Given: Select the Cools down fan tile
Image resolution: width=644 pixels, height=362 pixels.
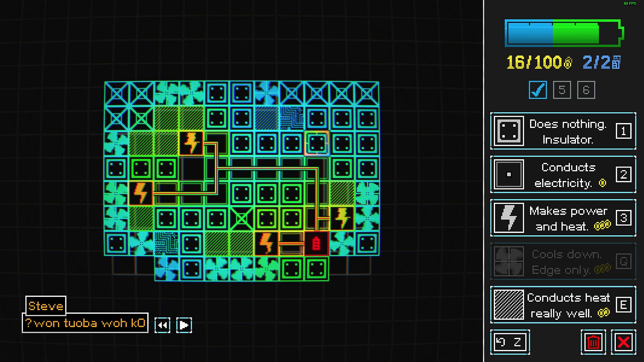Looking at the screenshot, I should pyautogui.click(x=563, y=261).
